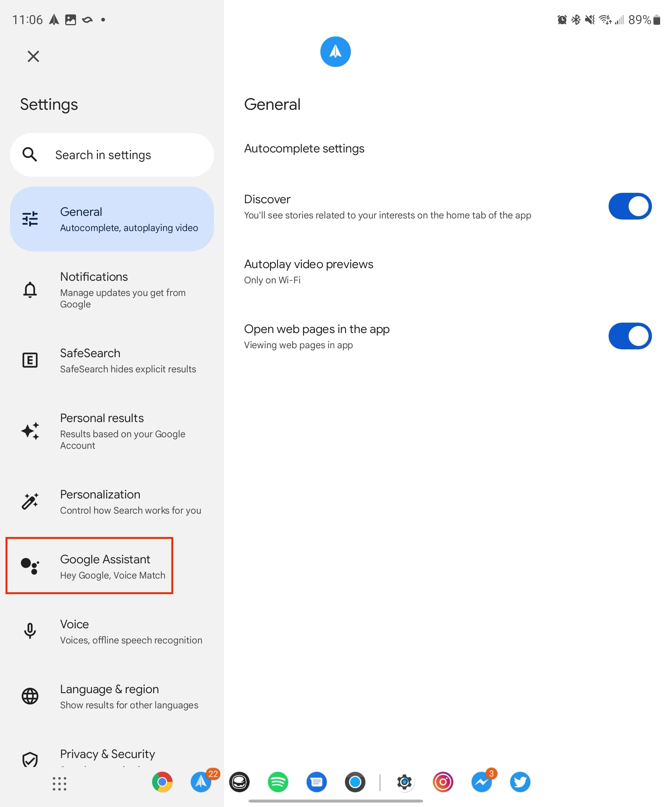
Task: Open the General settings category
Action: coord(111,219)
